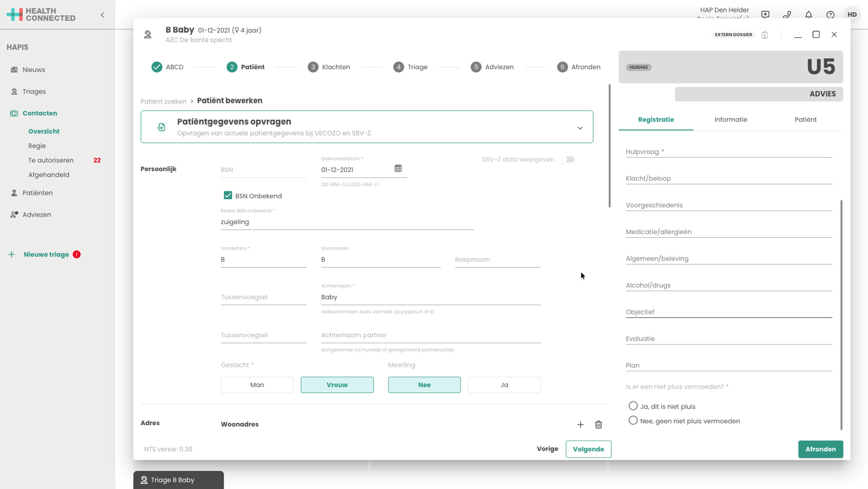868x489 pixels.
Task: Delete Woonadres with the trash icon
Action: [599, 425]
